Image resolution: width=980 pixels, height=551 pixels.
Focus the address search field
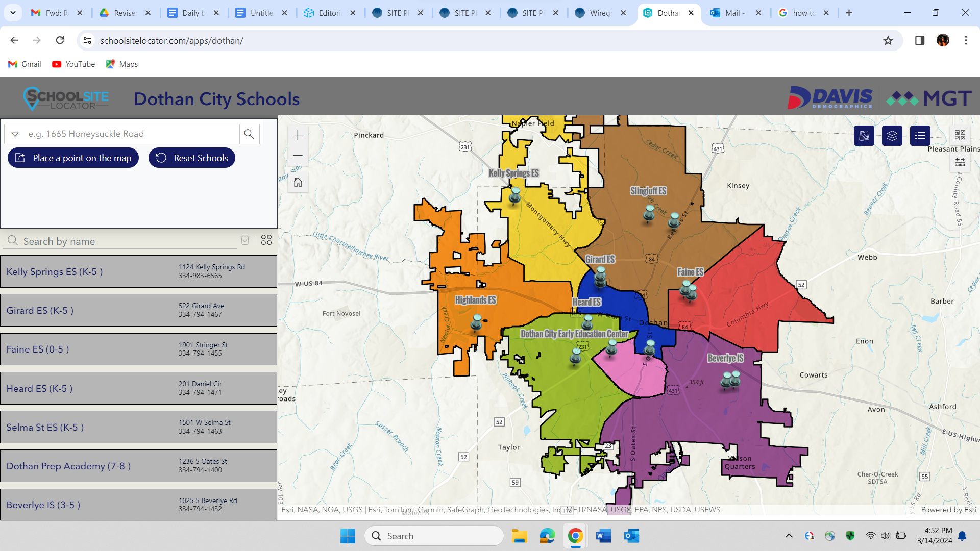click(132, 134)
